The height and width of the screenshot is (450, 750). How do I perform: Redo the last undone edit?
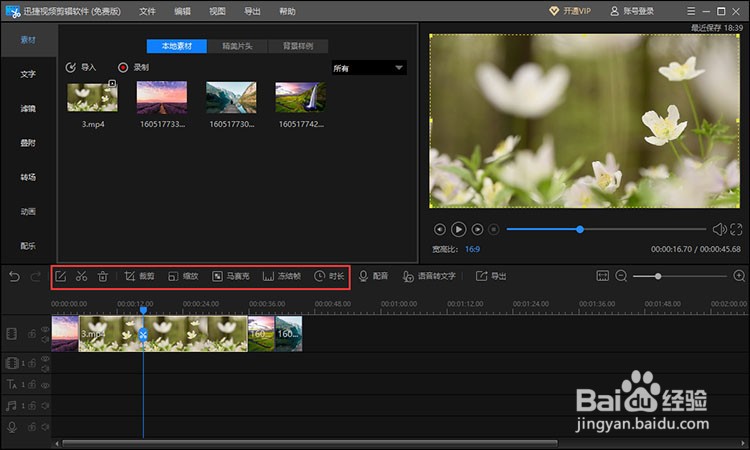tap(35, 276)
